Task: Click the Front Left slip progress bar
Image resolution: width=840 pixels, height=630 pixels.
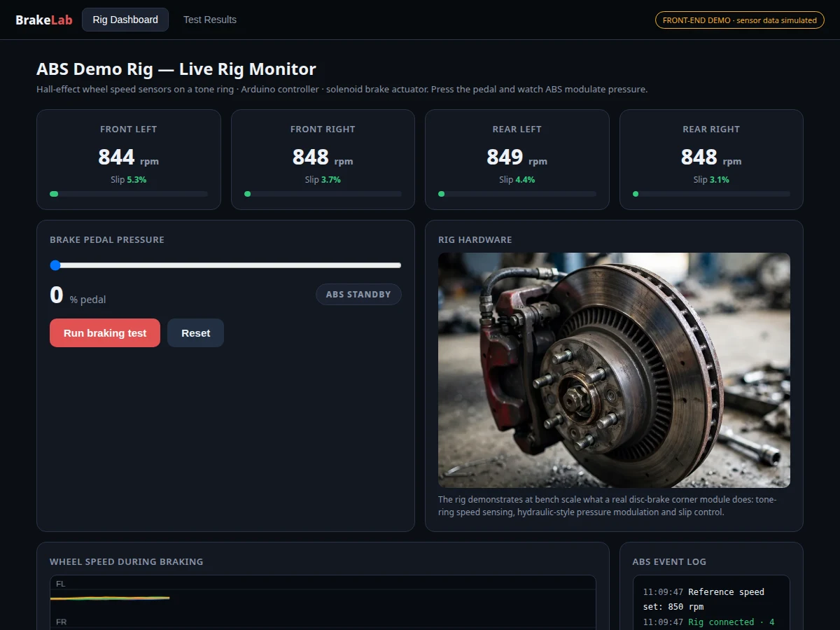Action: [129, 194]
